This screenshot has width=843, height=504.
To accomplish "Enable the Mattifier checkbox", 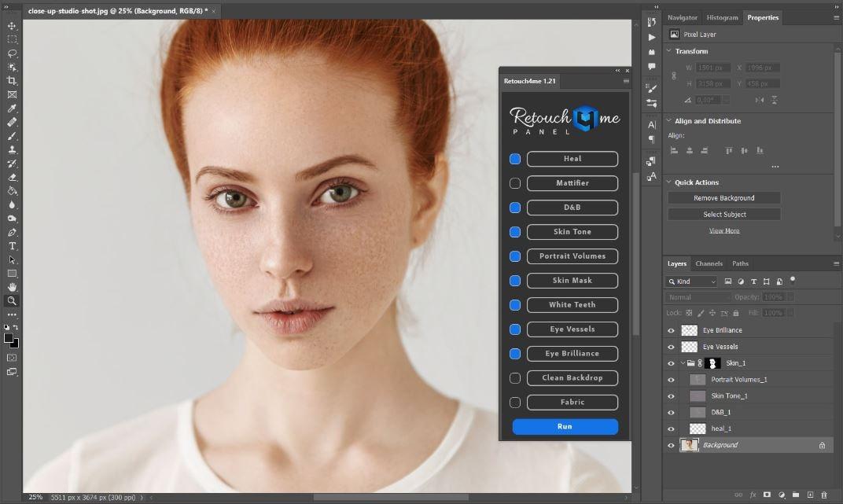I will click(x=515, y=183).
